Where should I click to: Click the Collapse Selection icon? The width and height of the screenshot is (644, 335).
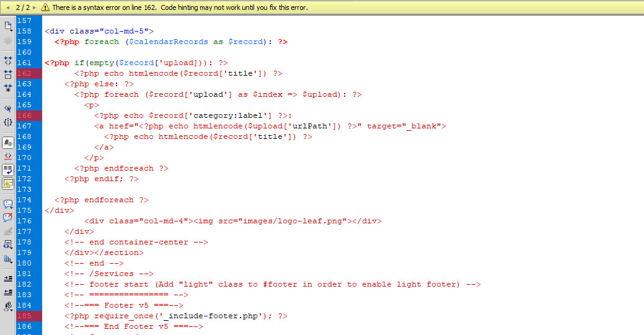point(8,75)
